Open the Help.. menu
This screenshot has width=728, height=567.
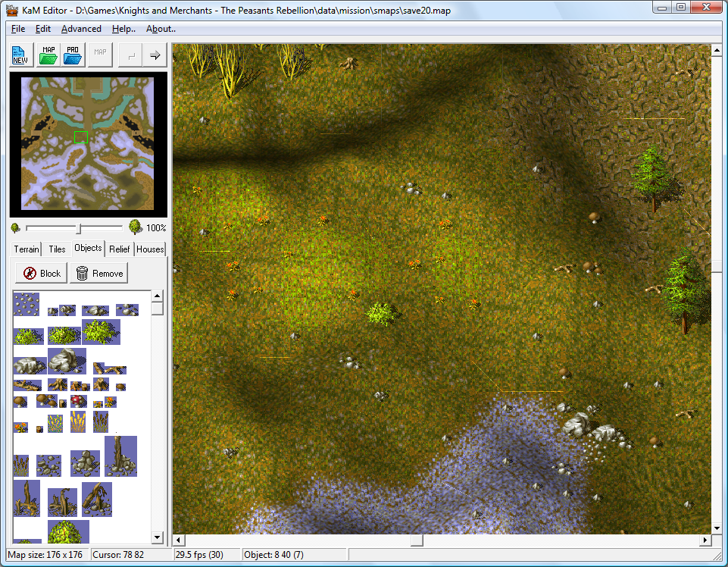[x=123, y=29]
